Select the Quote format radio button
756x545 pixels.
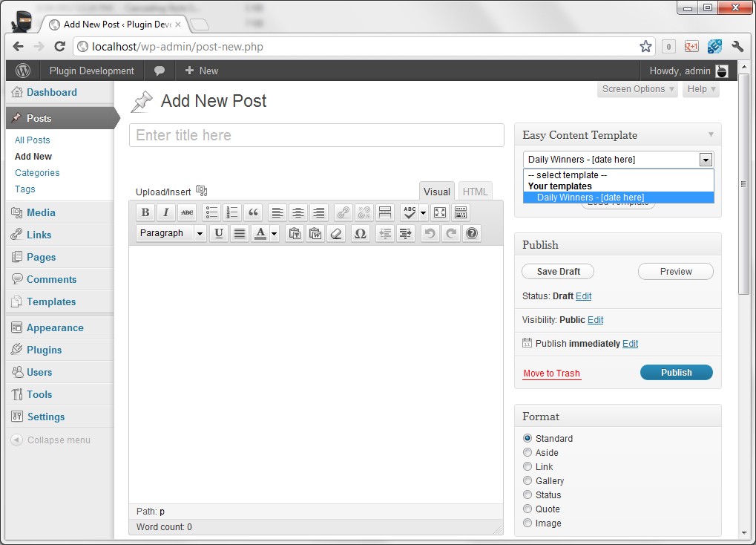click(527, 509)
